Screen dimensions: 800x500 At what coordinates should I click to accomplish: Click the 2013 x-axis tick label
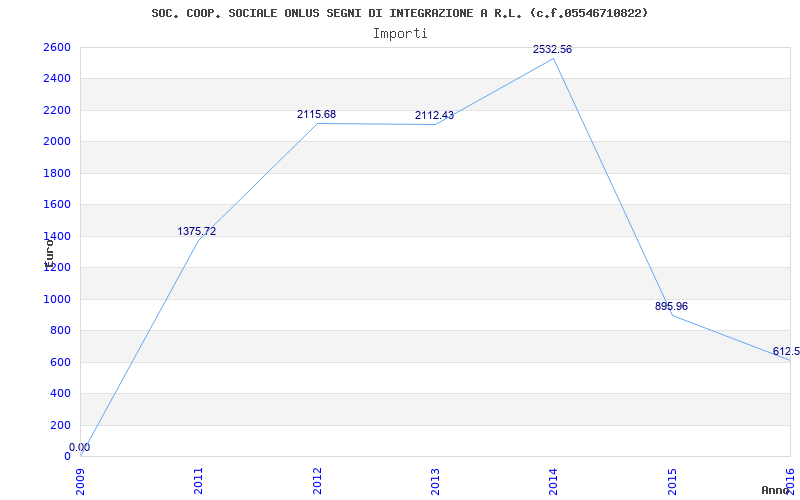coord(435,480)
